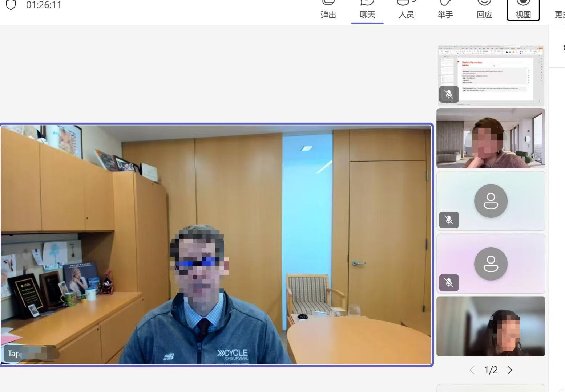Click muted mic icon on the purple tile
Viewport: 565px width, 392px height.
click(449, 283)
